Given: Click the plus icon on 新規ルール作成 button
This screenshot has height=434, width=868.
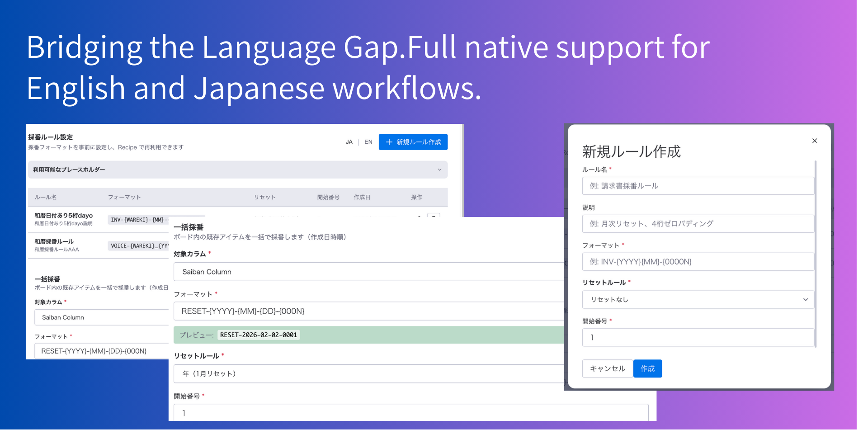Looking at the screenshot, I should click(389, 142).
